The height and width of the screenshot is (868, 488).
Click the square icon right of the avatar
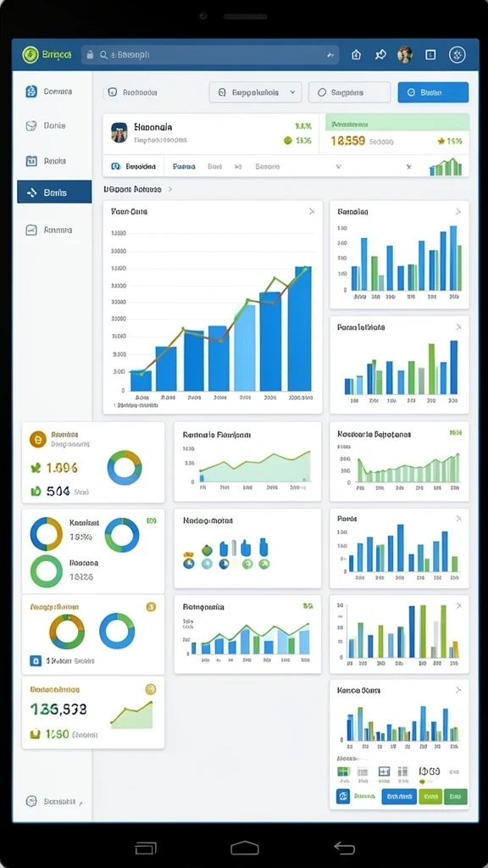(430, 55)
